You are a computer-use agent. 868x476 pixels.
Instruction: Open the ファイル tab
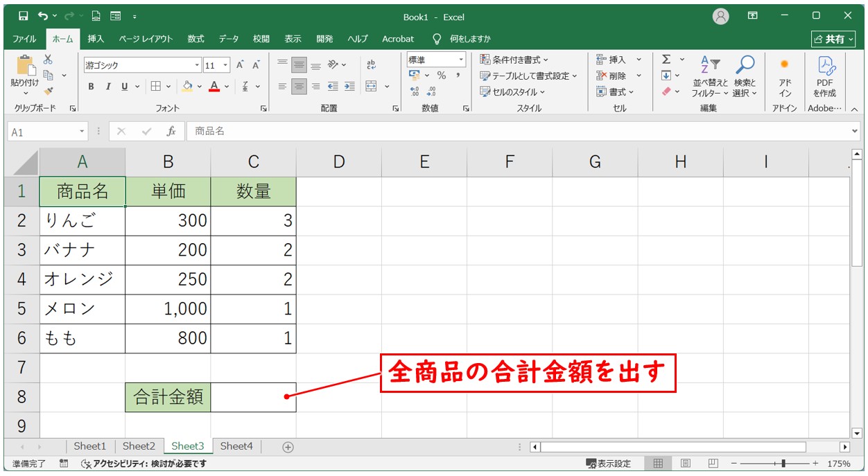point(24,39)
